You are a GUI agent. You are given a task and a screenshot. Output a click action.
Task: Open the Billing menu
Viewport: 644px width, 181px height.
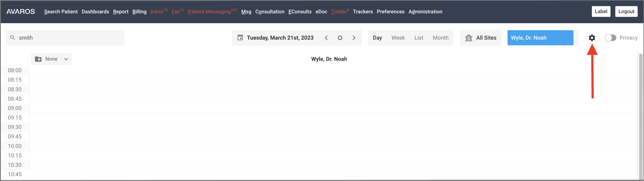[139, 11]
